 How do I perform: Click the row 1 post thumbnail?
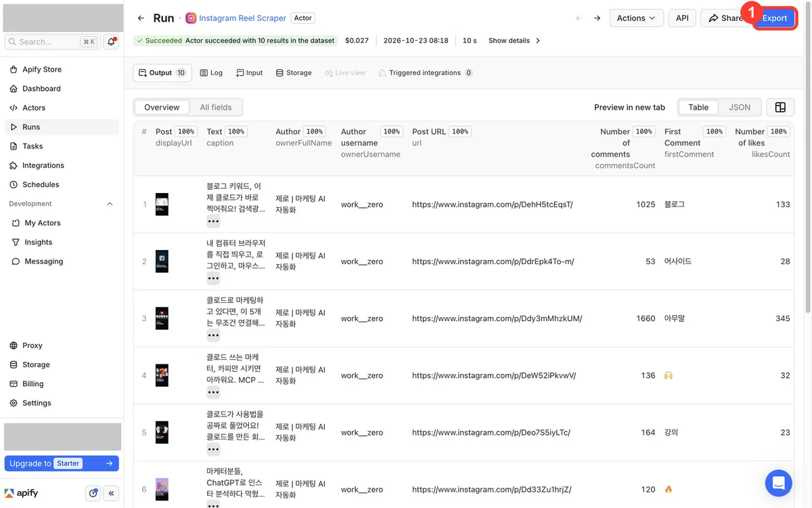point(162,205)
